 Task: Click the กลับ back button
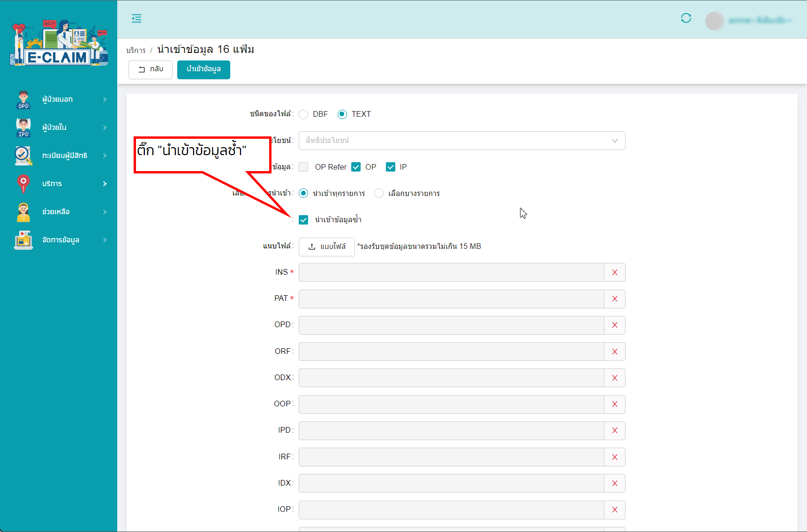[150, 69]
